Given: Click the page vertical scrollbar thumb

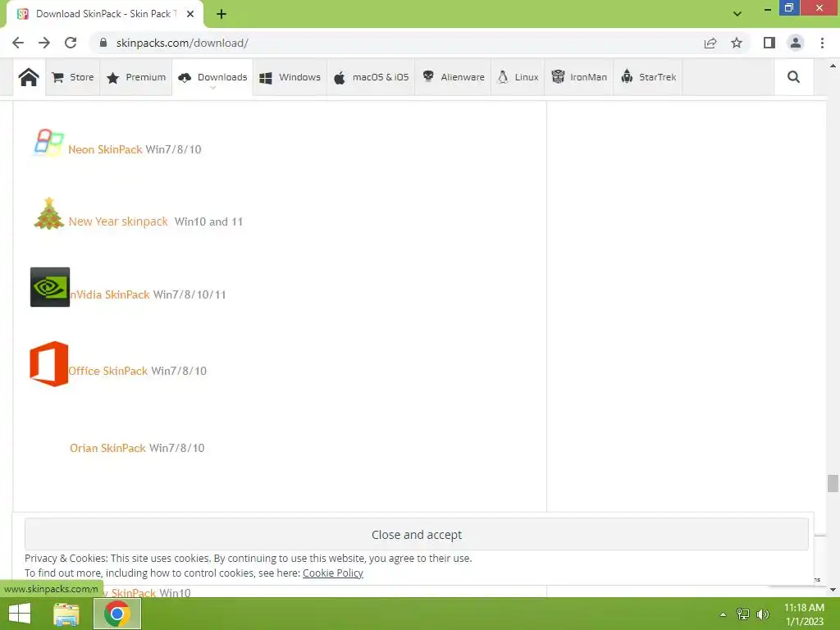Looking at the screenshot, I should click(x=833, y=482).
